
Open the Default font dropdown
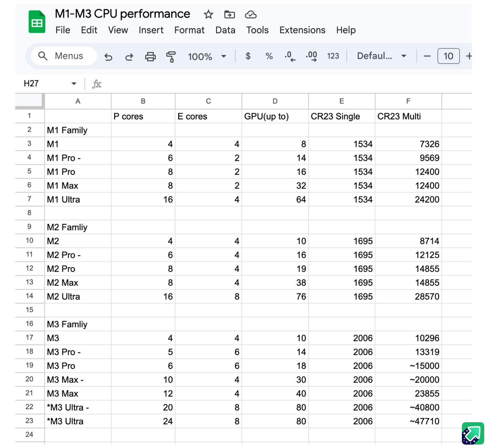coord(382,56)
